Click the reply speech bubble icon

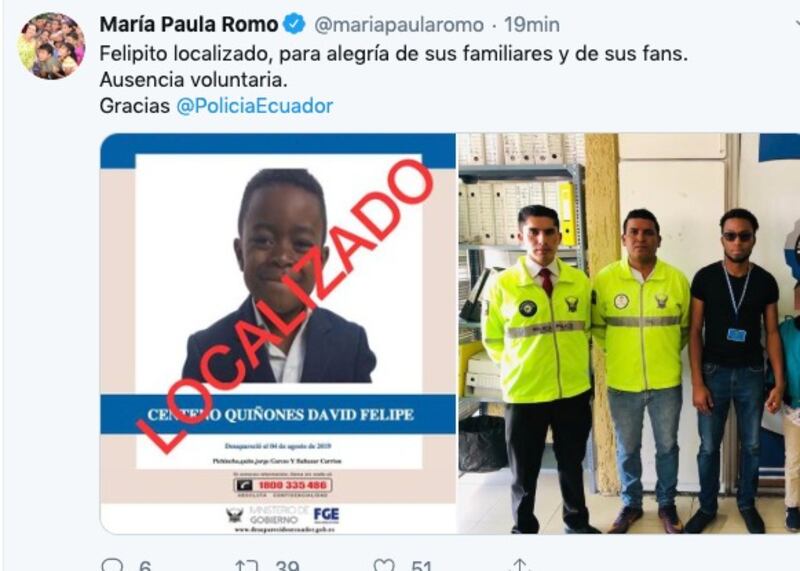pos(112,565)
